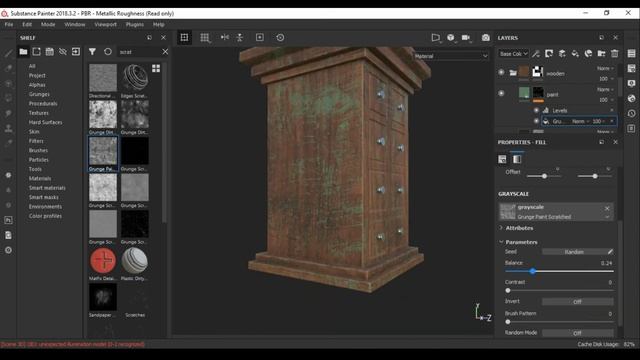Open the History clock panel icon

[631, 113]
